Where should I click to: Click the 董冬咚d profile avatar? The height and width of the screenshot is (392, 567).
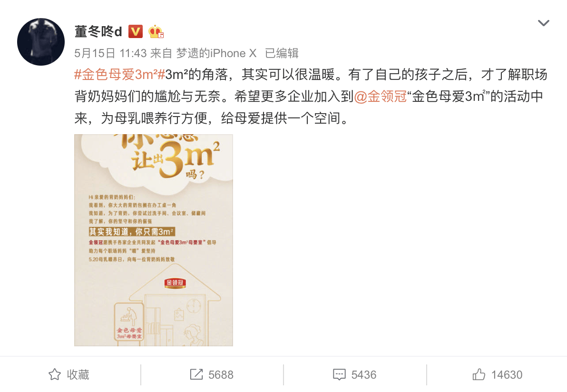tap(41, 42)
